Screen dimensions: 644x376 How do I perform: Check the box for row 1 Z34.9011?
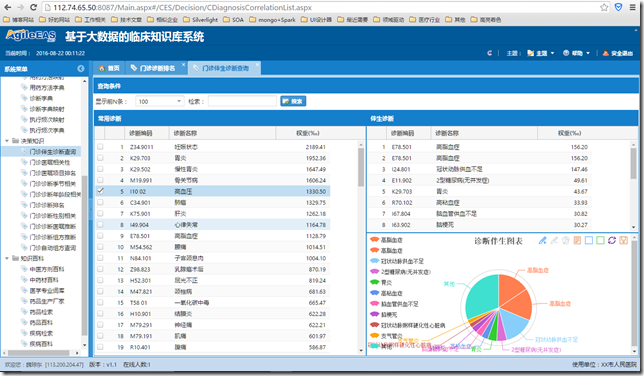[100, 147]
